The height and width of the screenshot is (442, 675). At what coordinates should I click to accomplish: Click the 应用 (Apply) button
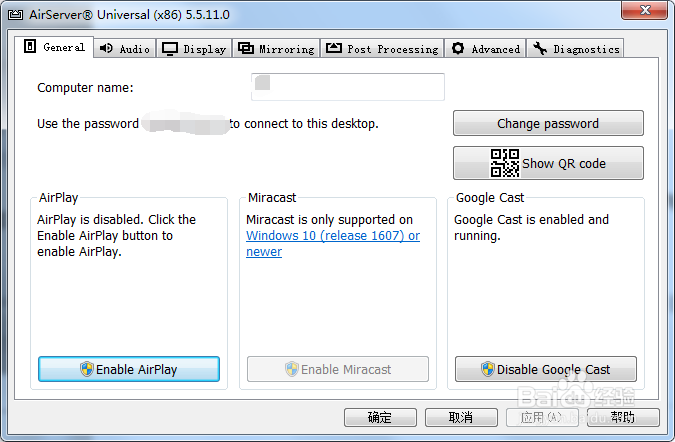[x=543, y=417]
